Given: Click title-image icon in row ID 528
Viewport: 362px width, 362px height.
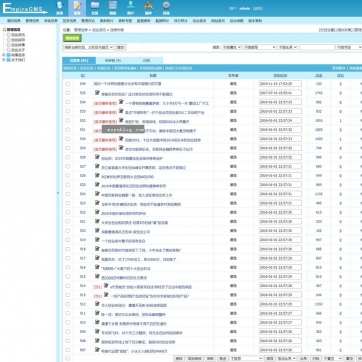Looking at the screenshot, I should (x=97, y=157).
